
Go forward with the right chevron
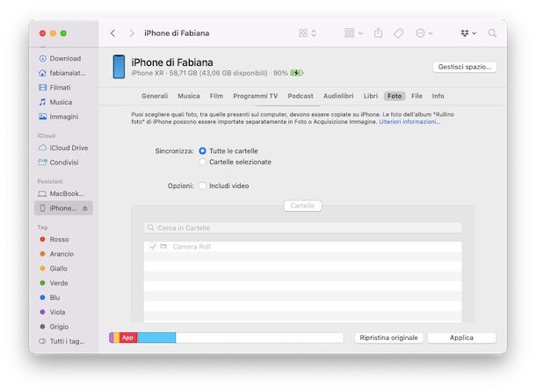point(132,33)
